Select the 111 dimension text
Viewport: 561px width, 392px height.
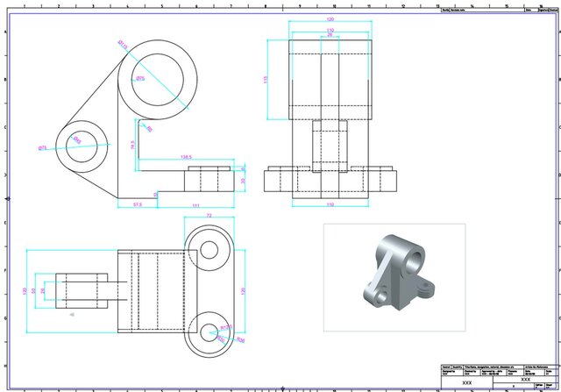[195, 205]
